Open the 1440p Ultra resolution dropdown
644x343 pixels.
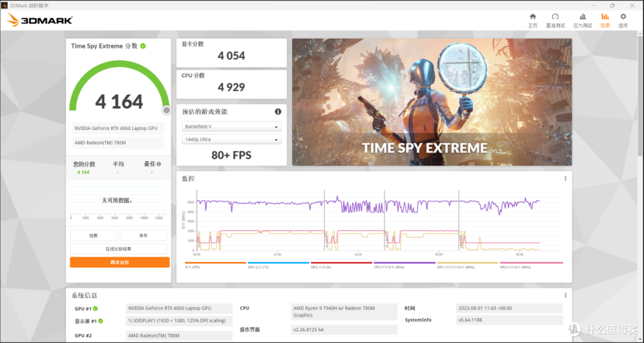(231, 139)
